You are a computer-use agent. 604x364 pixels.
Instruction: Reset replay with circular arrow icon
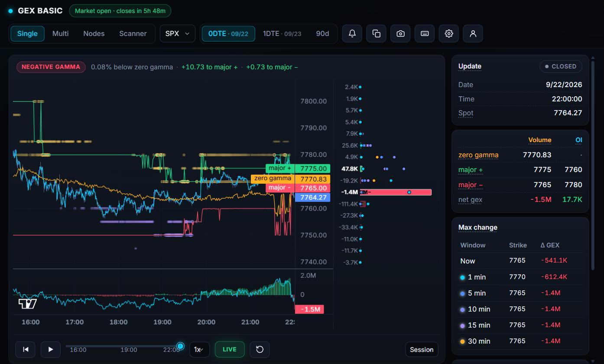[260, 349]
